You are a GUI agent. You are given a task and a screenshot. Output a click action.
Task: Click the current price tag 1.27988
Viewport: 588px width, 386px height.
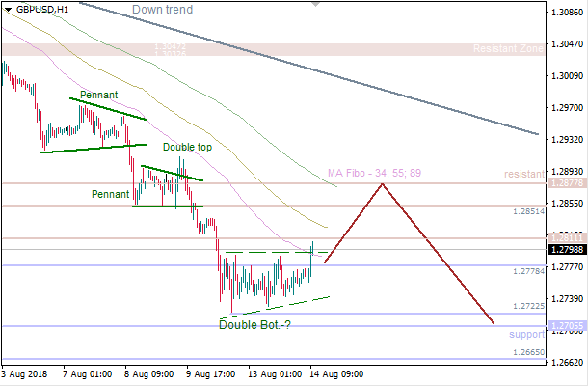point(565,250)
